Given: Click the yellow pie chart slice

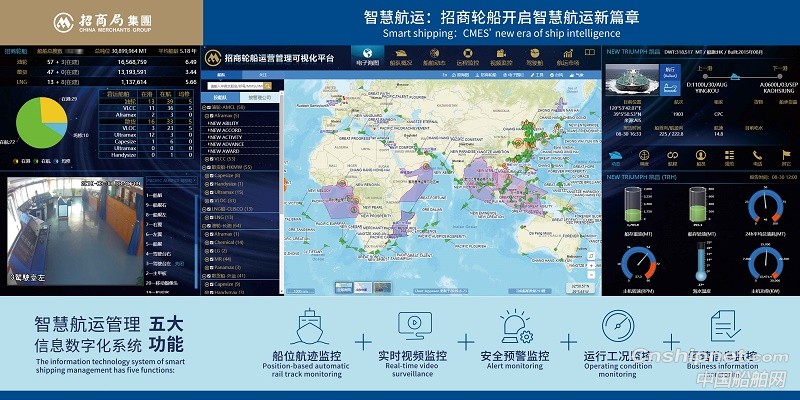Looking at the screenshot, I should (x=52, y=109).
